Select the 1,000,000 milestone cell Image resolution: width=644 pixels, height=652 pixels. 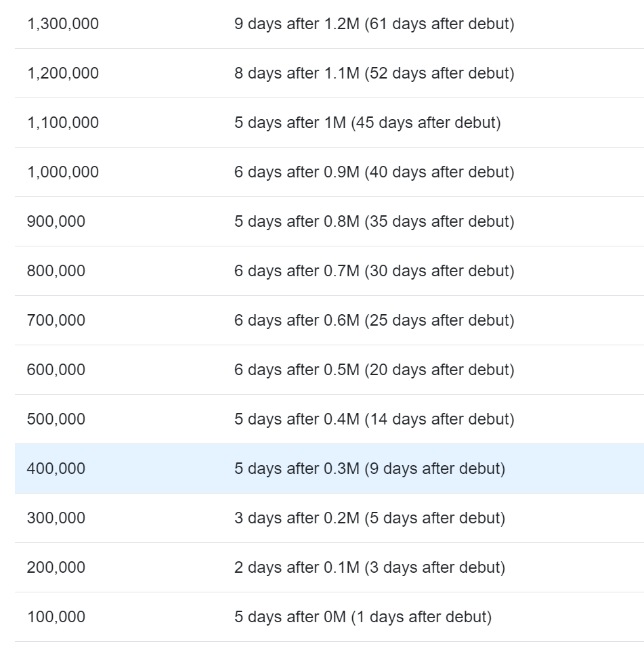(x=62, y=172)
